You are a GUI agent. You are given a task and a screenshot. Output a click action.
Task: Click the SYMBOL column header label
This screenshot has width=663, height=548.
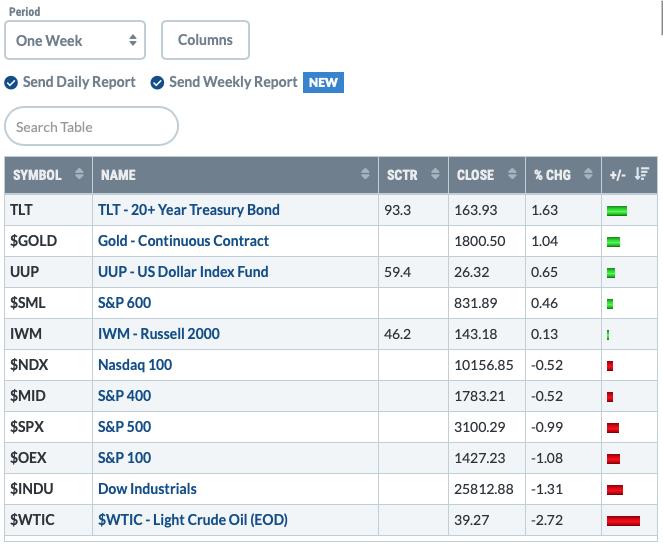pos(37,175)
